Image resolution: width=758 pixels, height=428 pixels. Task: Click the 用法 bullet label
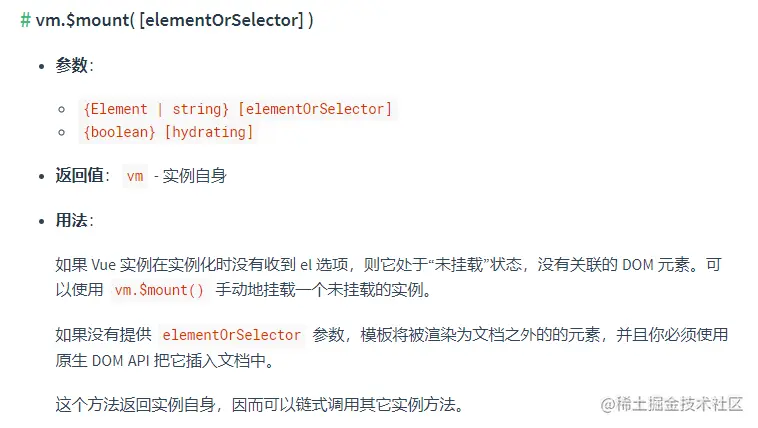point(73,220)
